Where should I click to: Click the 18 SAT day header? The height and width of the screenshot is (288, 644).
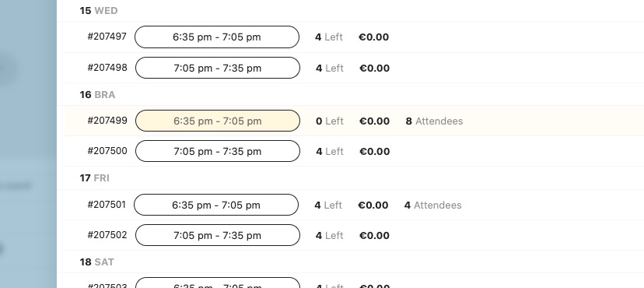[x=97, y=262]
